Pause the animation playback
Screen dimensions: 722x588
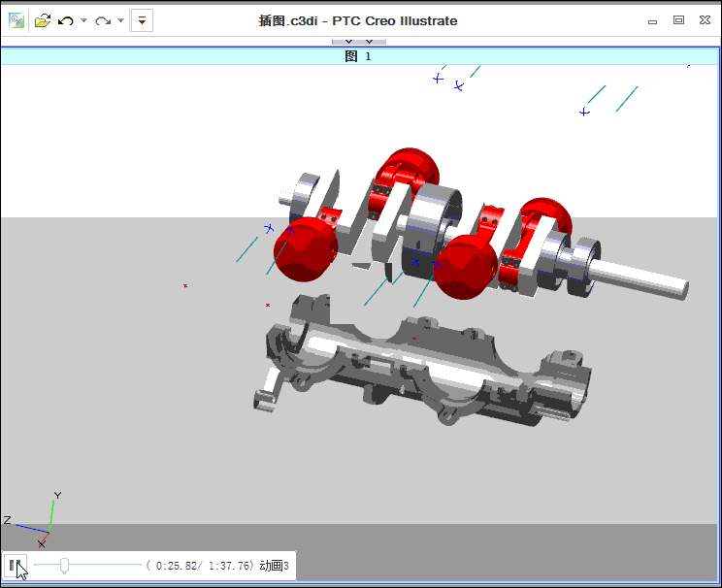(x=15, y=565)
